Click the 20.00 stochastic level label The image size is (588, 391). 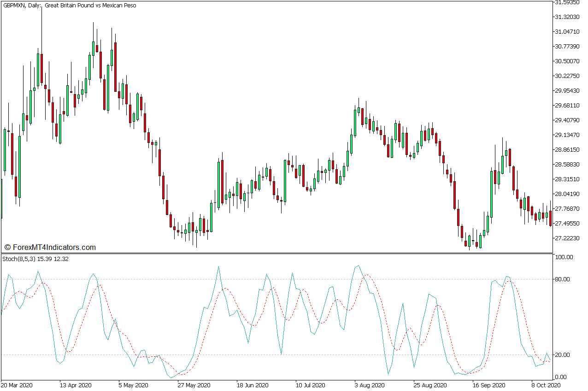tap(563, 355)
